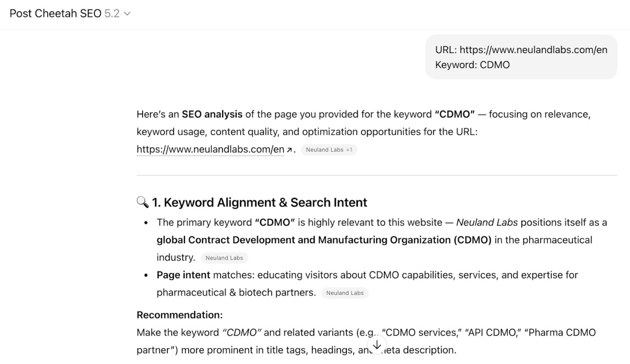Image resolution: width=630 pixels, height=364 pixels.
Task: Click the bold "SEO analysis" text
Action: (212, 114)
